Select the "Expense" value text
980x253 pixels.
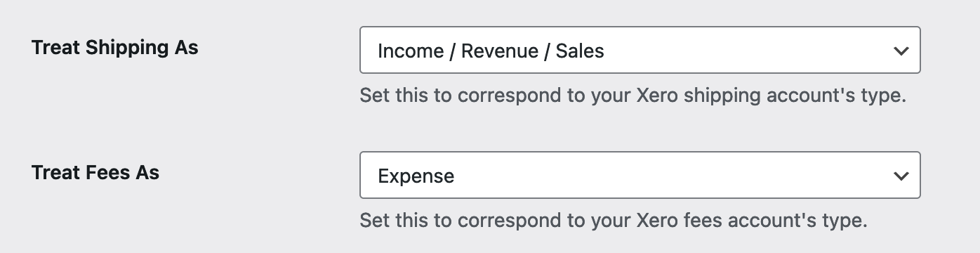pos(416,176)
